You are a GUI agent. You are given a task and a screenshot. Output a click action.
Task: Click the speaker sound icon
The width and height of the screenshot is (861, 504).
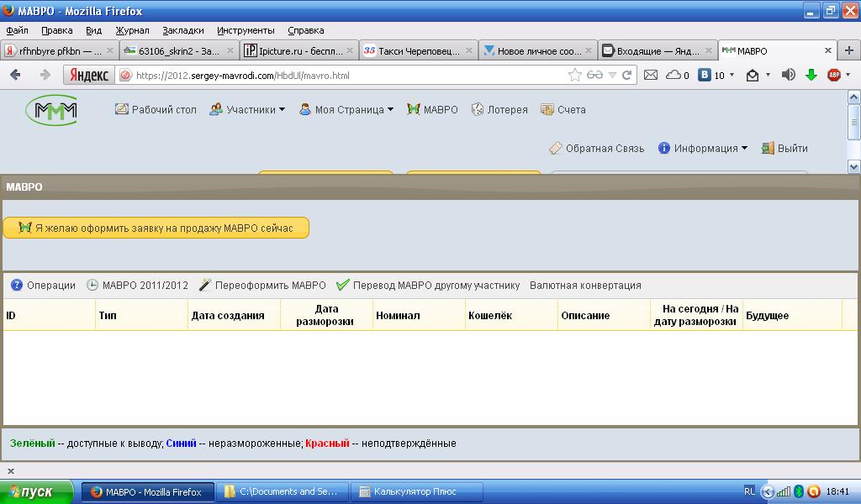(788, 75)
